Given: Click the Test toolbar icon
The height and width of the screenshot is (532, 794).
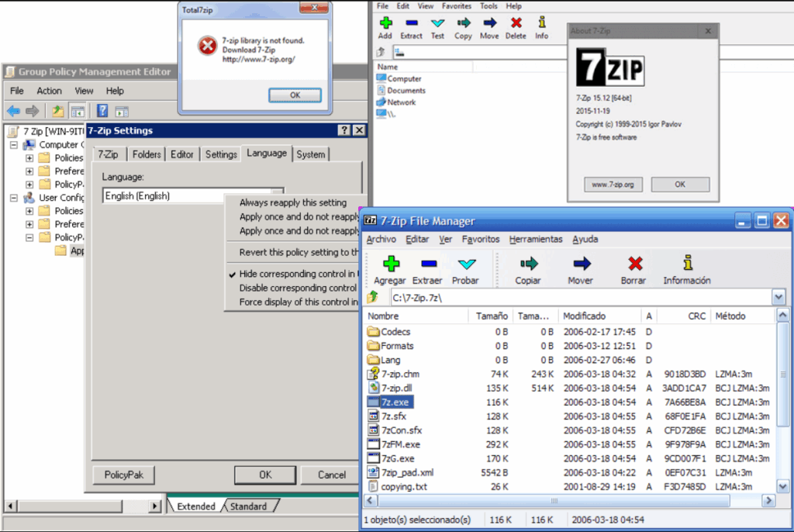Looking at the screenshot, I should point(437,22).
